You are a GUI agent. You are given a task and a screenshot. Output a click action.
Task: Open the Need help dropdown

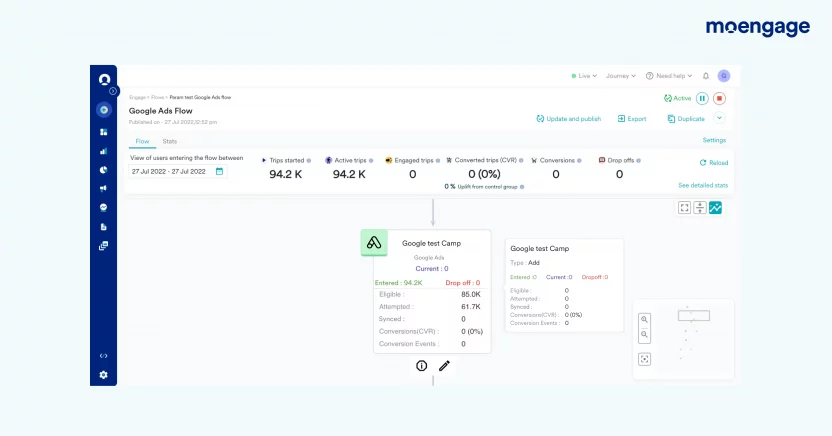[x=669, y=76]
